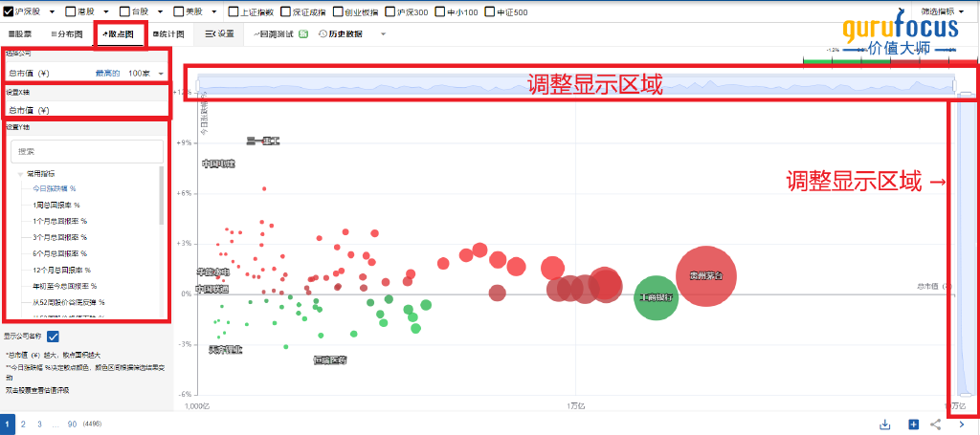Image resolution: width=980 pixels, height=435 pixels.
Task: Click the green-red color range legend bar
Action: pyautogui.click(x=889, y=60)
